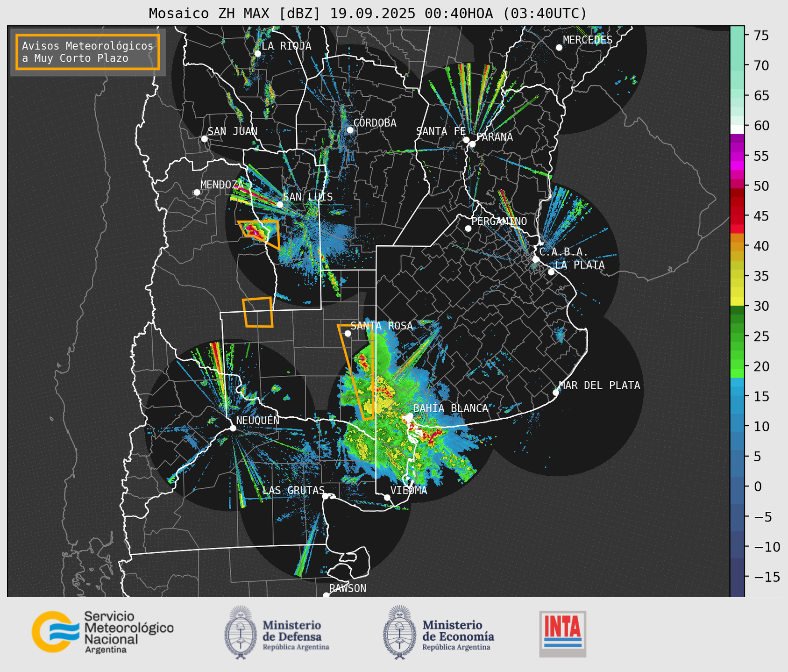Click the yellow 30-35 dBZ band on color scale
Image resolution: width=788 pixels, height=672 pixels.
(x=737, y=291)
